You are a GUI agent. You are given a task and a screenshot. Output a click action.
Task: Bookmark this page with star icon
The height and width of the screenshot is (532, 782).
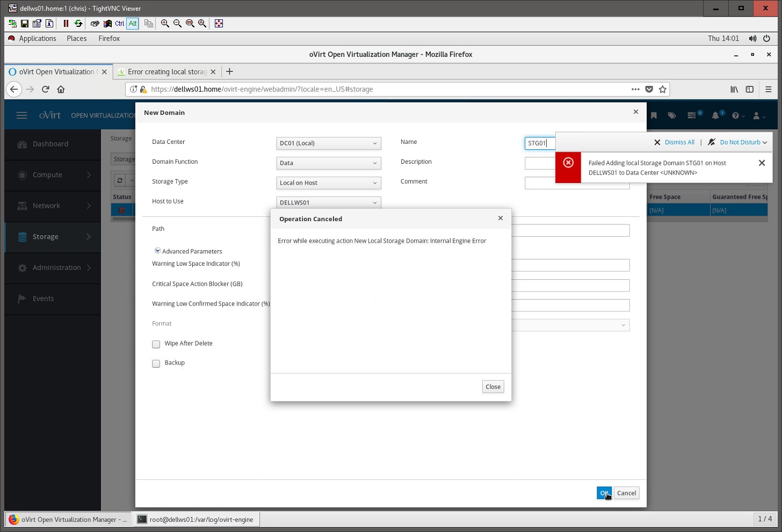(663, 90)
